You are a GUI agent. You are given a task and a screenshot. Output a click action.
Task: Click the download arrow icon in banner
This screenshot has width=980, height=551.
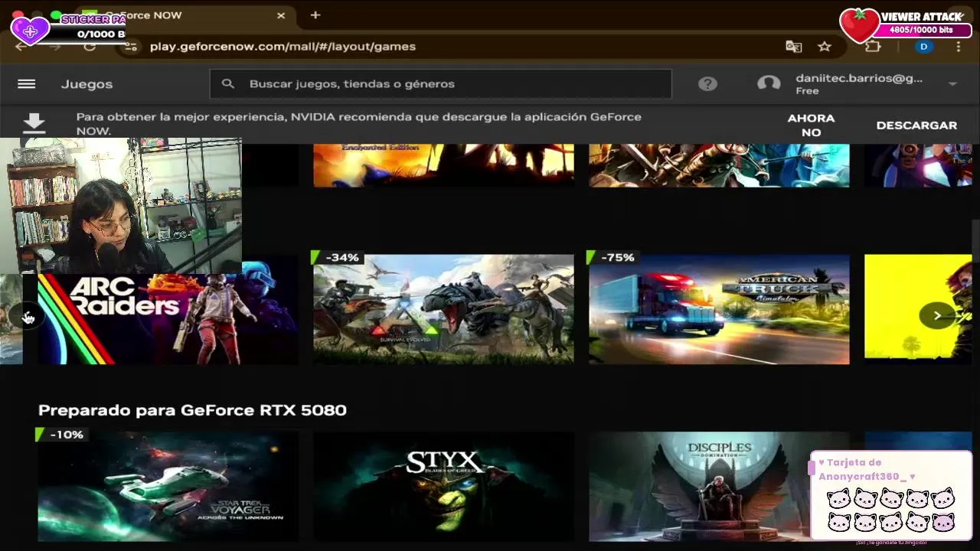(x=34, y=124)
